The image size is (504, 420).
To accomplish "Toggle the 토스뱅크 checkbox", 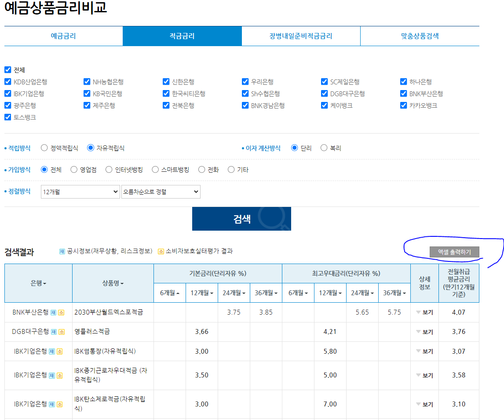I will (x=8, y=117).
